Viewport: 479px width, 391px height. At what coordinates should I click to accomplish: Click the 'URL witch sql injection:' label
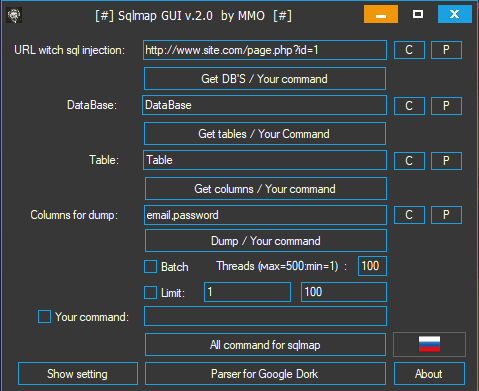pyautogui.click(x=69, y=50)
